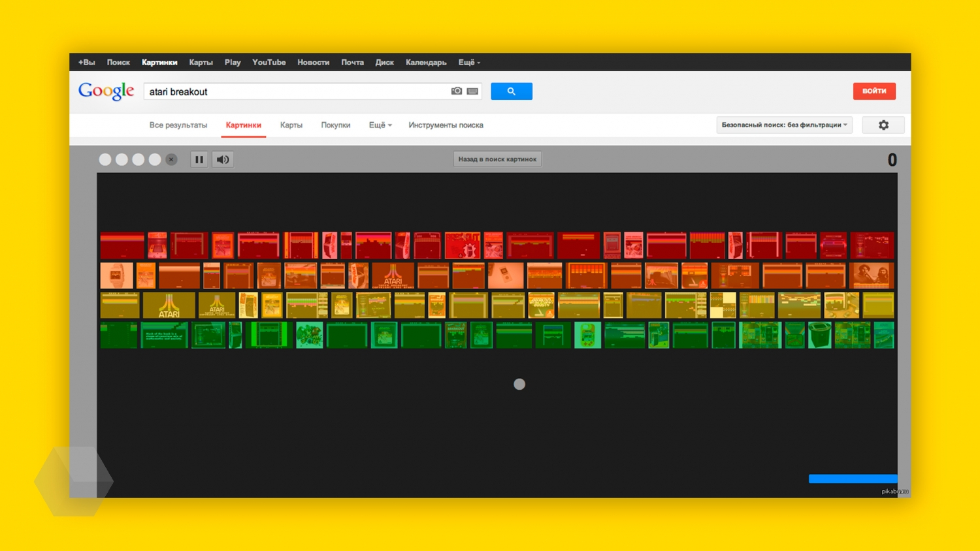The width and height of the screenshot is (980, 551).
Task: Click the score counter 0
Action: [x=892, y=160]
